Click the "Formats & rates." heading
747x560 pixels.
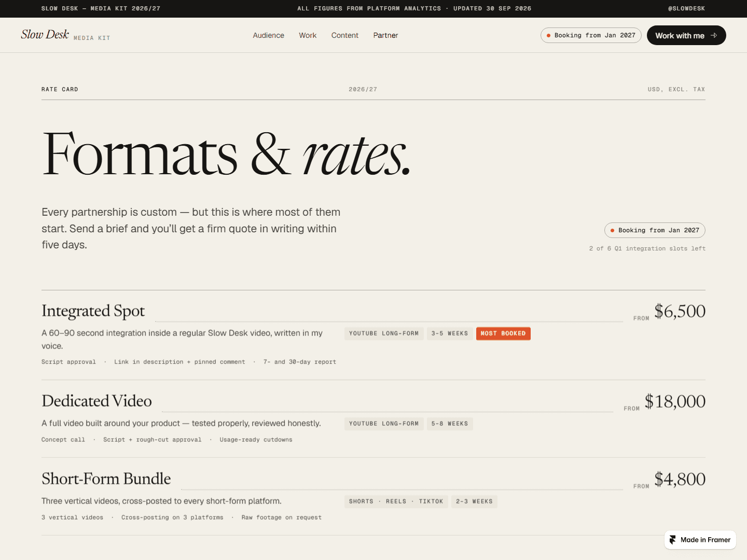click(227, 153)
